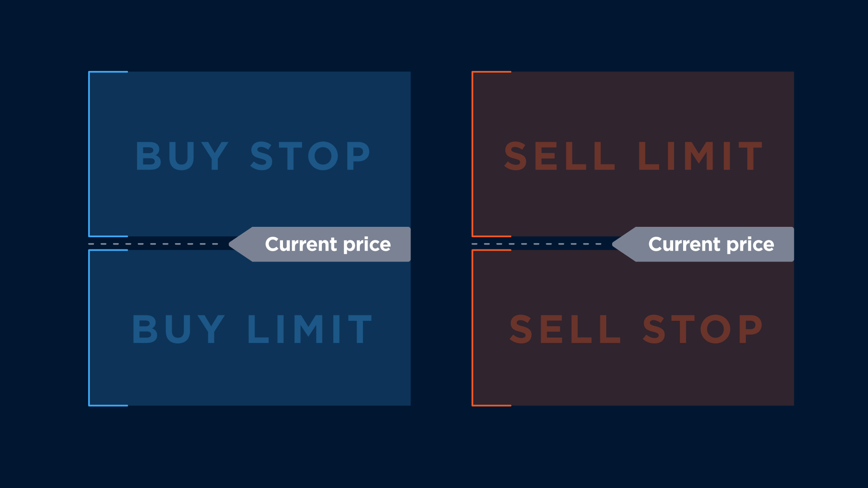Click the blue bracket's vertical edge beside BUY STOP
The width and height of the screenshot is (868, 488).
click(x=90, y=154)
